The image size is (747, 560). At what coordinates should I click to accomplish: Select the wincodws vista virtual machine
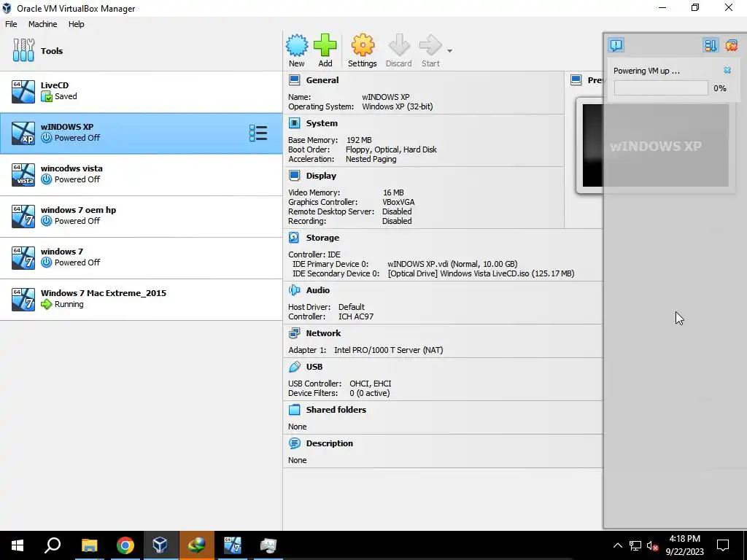(142, 175)
